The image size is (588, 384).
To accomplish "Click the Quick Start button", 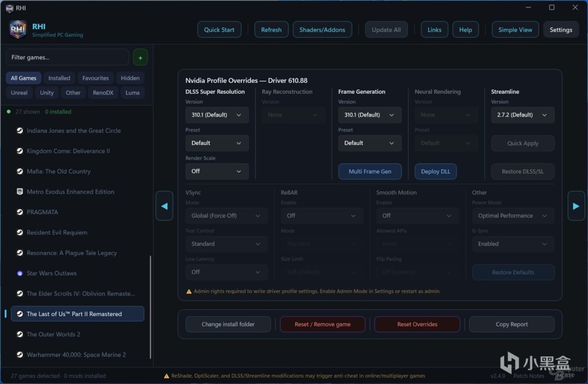I will click(219, 30).
